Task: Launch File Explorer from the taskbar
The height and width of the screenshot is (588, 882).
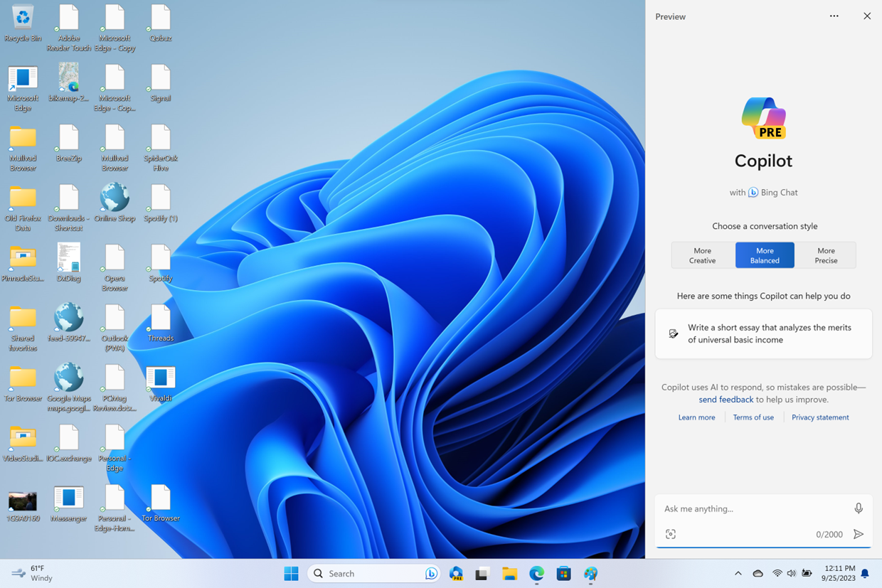Action: [x=509, y=574]
